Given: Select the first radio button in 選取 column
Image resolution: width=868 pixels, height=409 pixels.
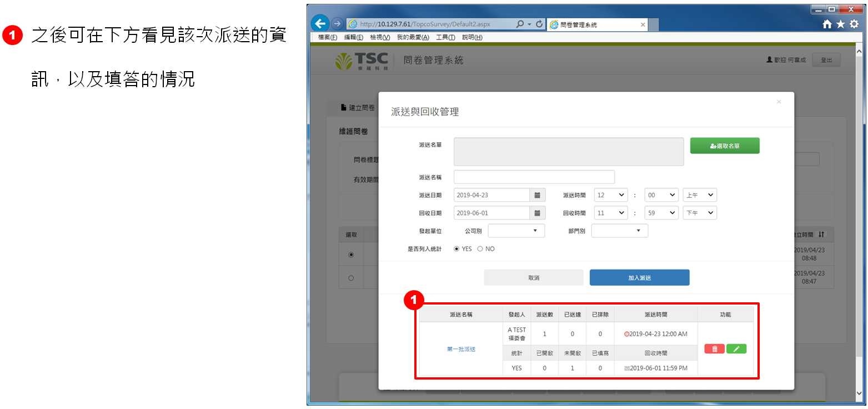Looking at the screenshot, I should click(x=351, y=255).
